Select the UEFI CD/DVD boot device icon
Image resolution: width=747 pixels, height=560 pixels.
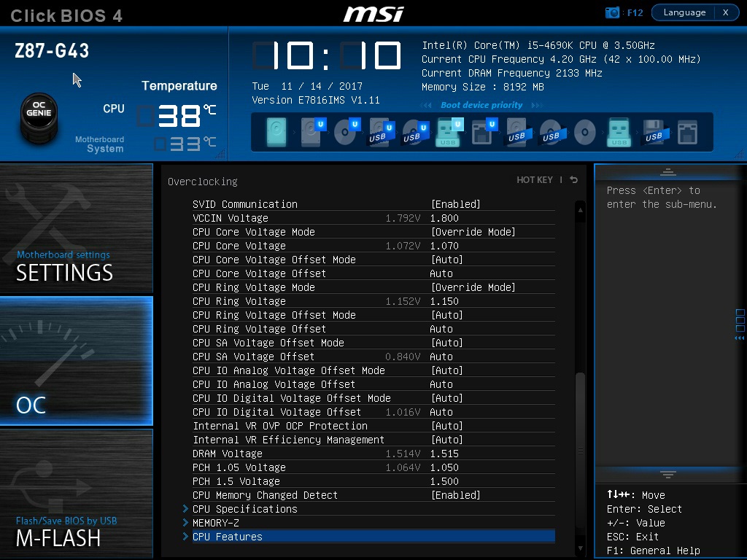[347, 132]
